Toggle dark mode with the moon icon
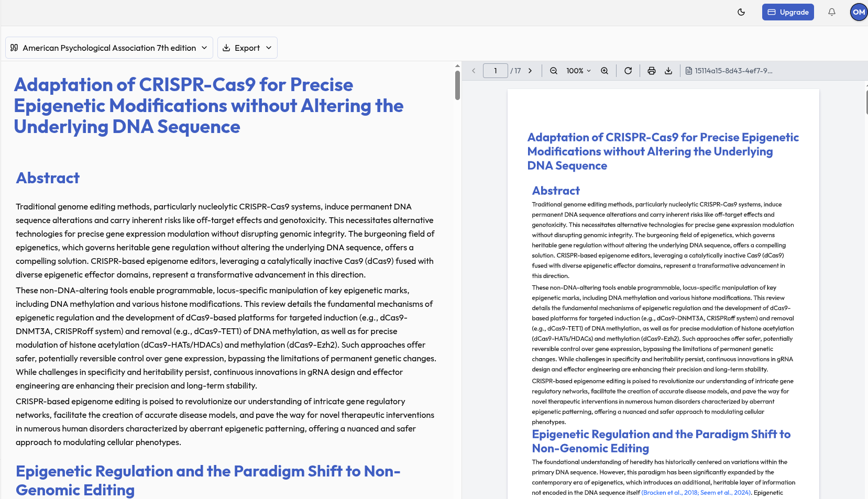The width and height of the screenshot is (868, 499). (x=741, y=12)
